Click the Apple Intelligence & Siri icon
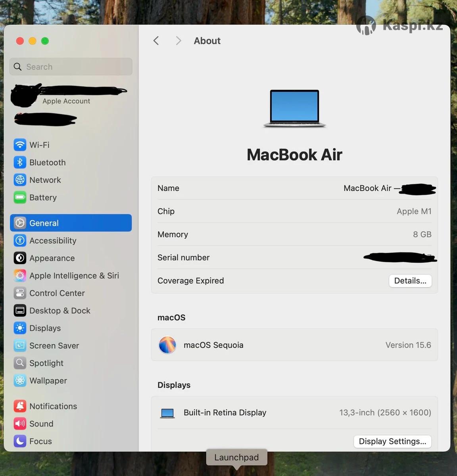Image resolution: width=457 pixels, height=476 pixels. point(20,275)
